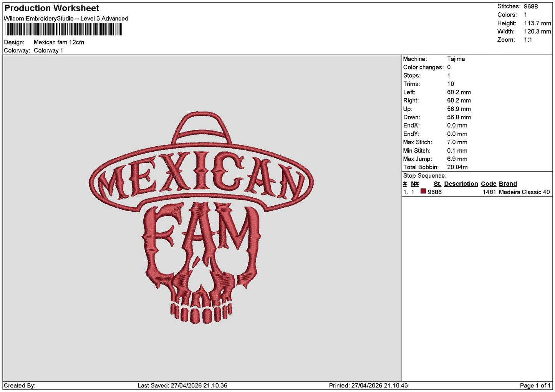Image resolution: width=555 pixels, height=392 pixels.
Task: Click the Colors count value 1
Action: click(525, 15)
